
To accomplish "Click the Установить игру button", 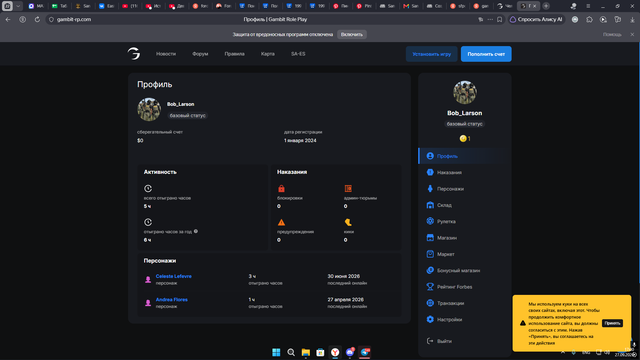I will click(431, 54).
